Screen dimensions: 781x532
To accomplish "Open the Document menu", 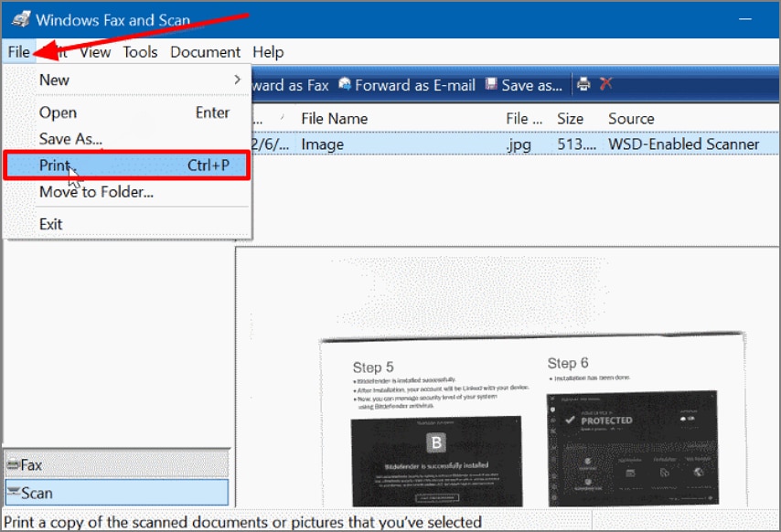I will [x=205, y=52].
